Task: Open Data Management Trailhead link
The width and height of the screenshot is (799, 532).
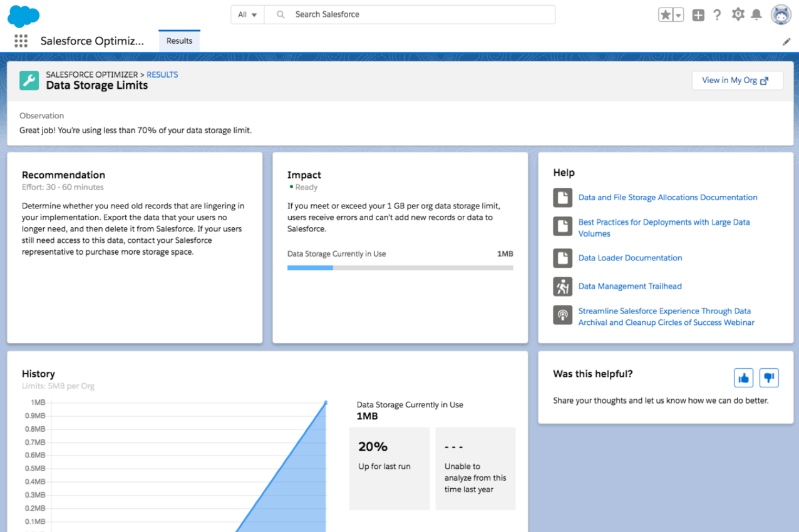Action: point(630,286)
